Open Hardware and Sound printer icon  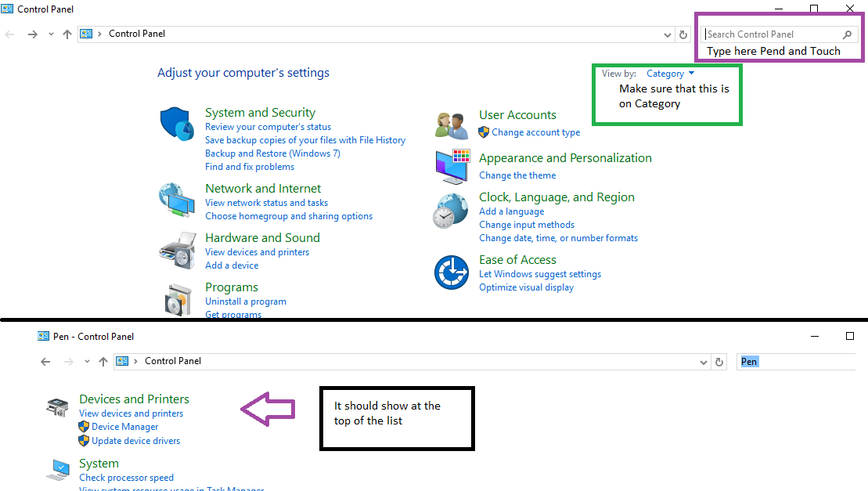(x=178, y=251)
